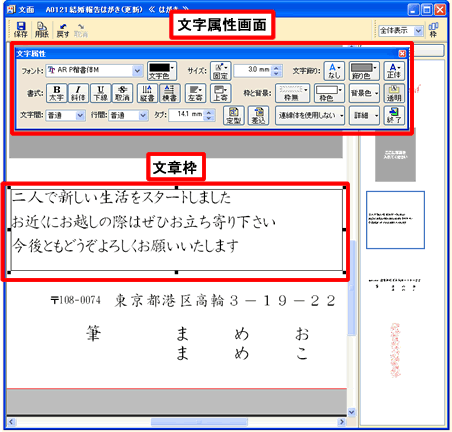452x432 pixels.
Task: Click the 差込 insert field icon
Action: [258, 115]
